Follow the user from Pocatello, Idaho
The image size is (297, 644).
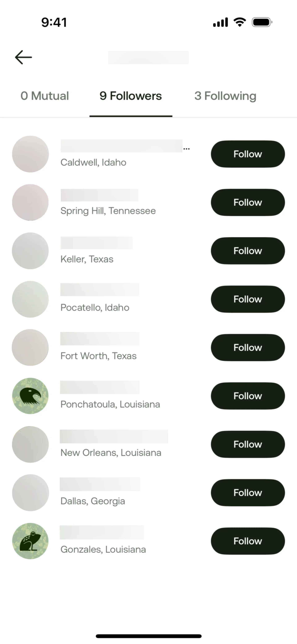tap(247, 299)
